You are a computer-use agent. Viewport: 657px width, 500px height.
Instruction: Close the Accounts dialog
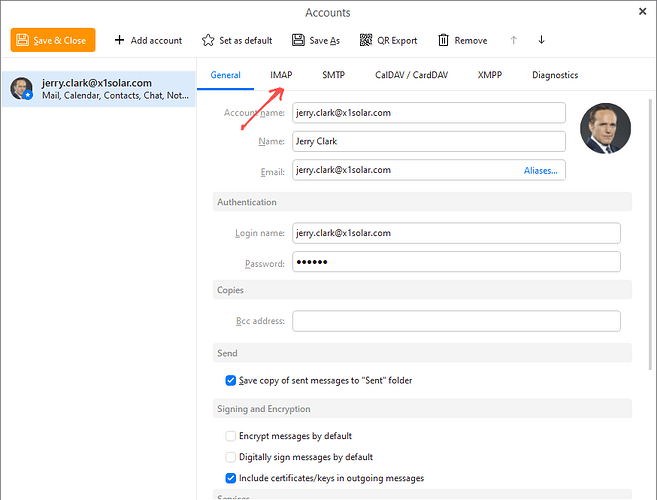pyautogui.click(x=642, y=12)
